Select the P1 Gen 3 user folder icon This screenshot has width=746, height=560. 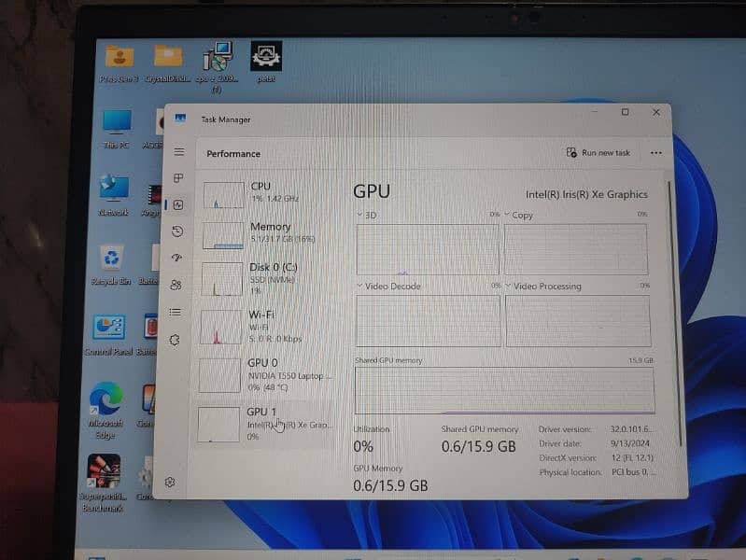click(119, 63)
